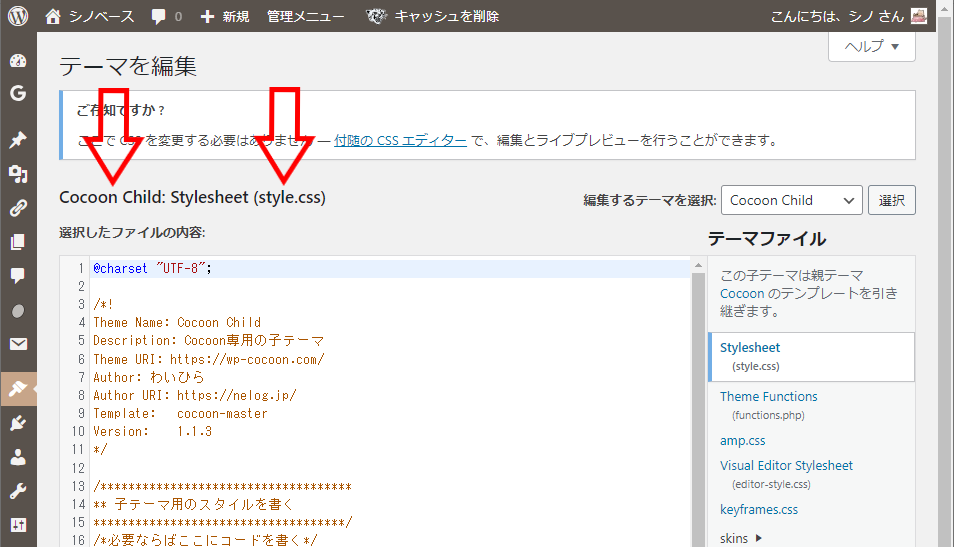Image resolution: width=954 pixels, height=547 pixels.
Task: Click the テーマファイル heading
Action: pyautogui.click(x=767, y=239)
